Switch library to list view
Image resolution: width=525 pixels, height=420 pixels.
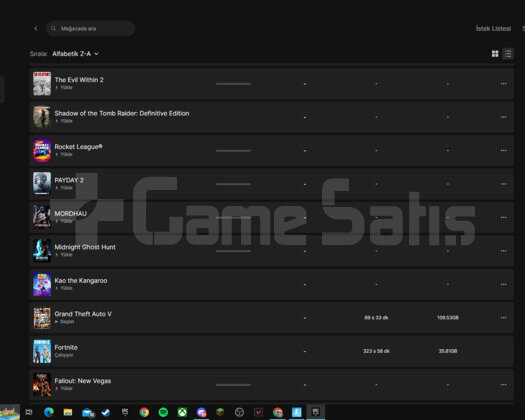tap(508, 54)
